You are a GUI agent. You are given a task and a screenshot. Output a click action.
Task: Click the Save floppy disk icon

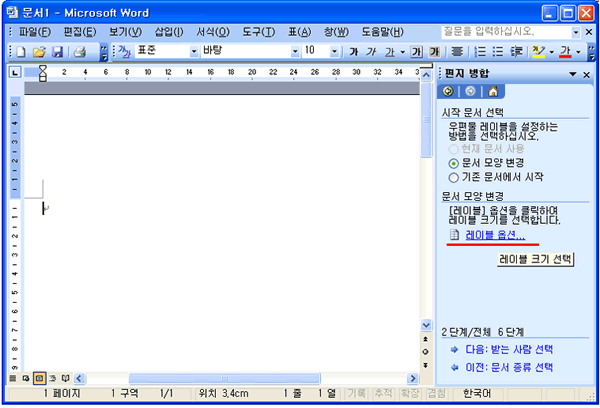pyautogui.click(x=56, y=50)
